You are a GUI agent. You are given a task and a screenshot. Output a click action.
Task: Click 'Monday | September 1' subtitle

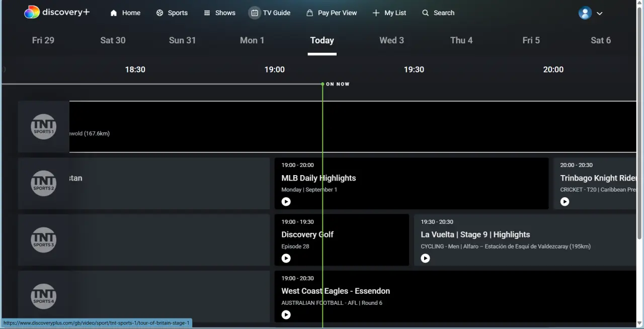pos(309,190)
